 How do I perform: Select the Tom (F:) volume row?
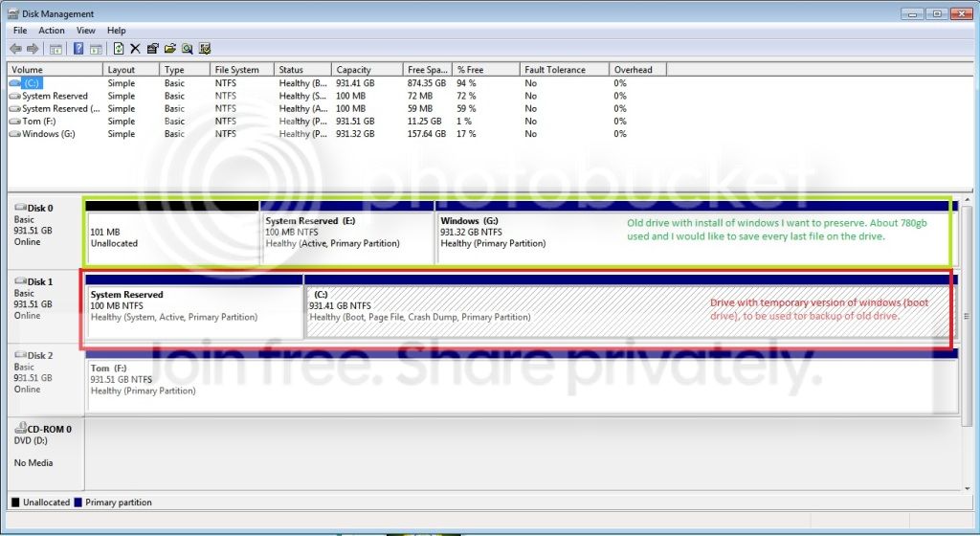[x=338, y=122]
